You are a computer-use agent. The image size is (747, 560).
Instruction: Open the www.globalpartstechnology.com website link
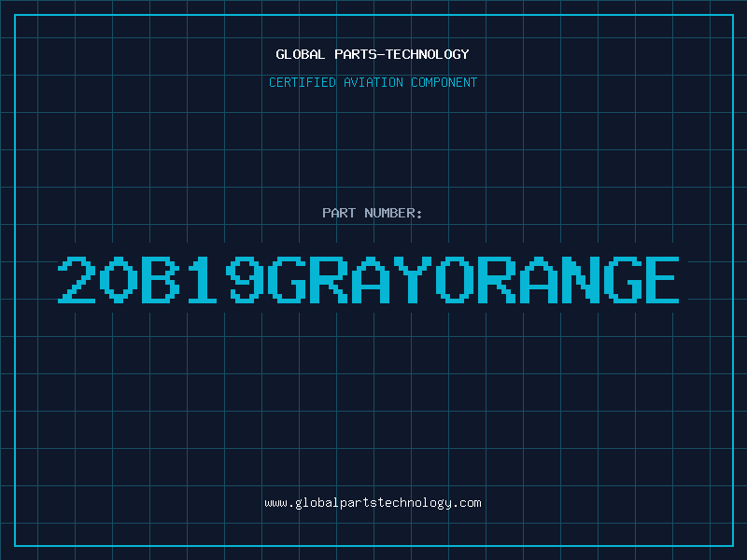point(373,503)
